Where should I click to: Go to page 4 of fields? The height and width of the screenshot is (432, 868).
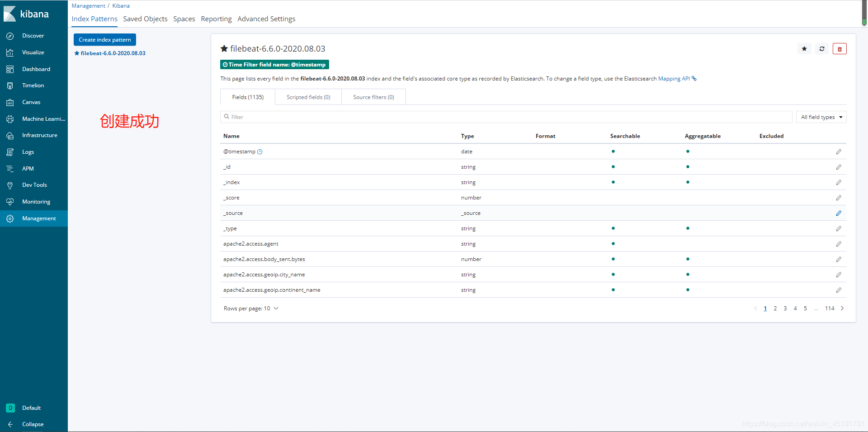tap(795, 309)
